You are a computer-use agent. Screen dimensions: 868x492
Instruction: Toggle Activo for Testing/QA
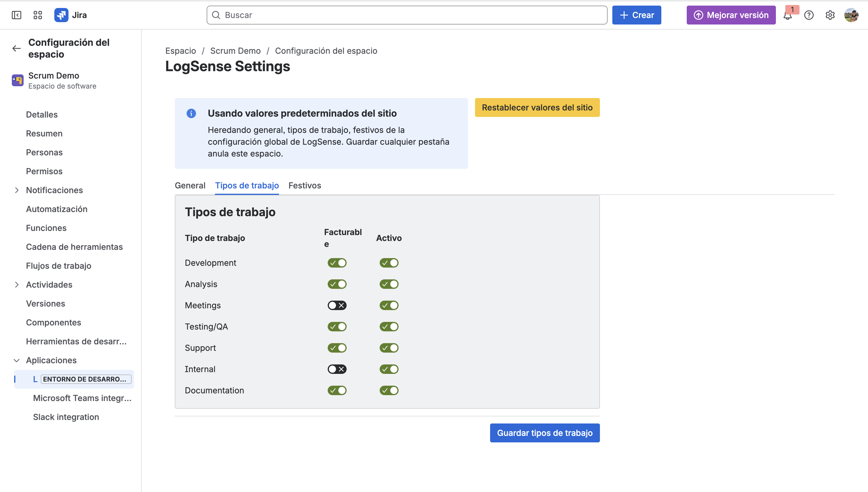tap(389, 327)
